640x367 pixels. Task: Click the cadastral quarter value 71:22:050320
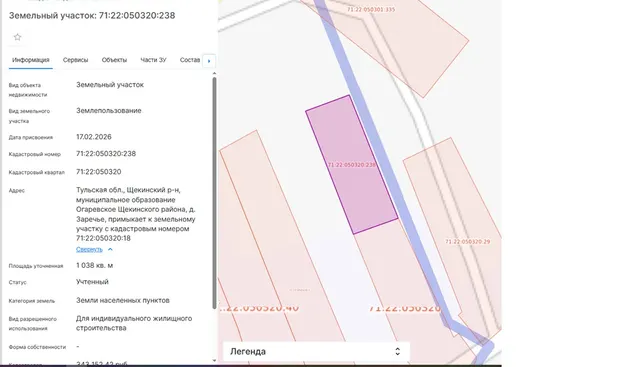(98, 172)
